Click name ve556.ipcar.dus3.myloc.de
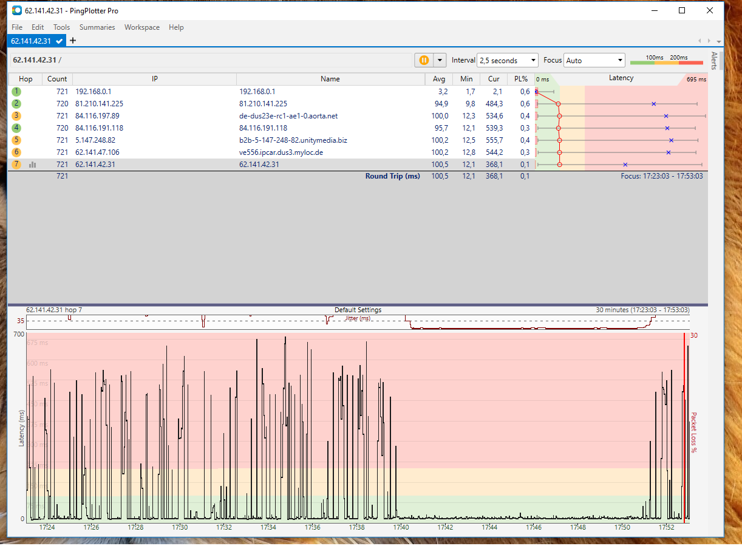742x560 pixels. [x=281, y=152]
